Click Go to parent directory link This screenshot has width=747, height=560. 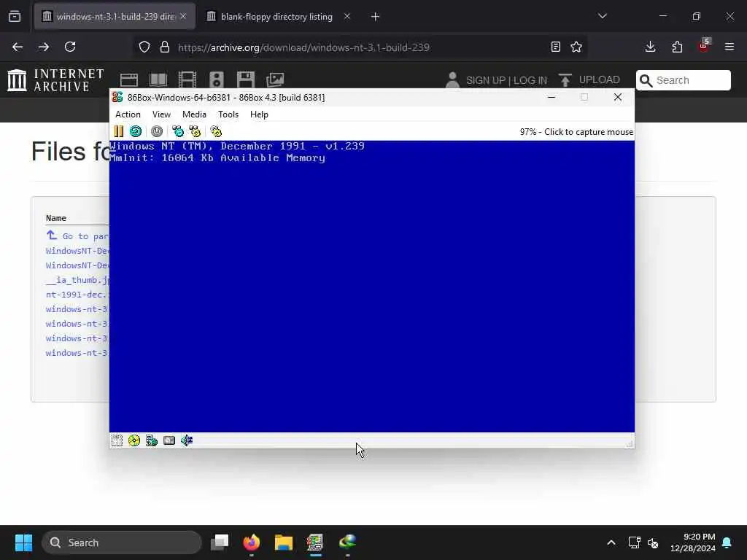pos(77,236)
